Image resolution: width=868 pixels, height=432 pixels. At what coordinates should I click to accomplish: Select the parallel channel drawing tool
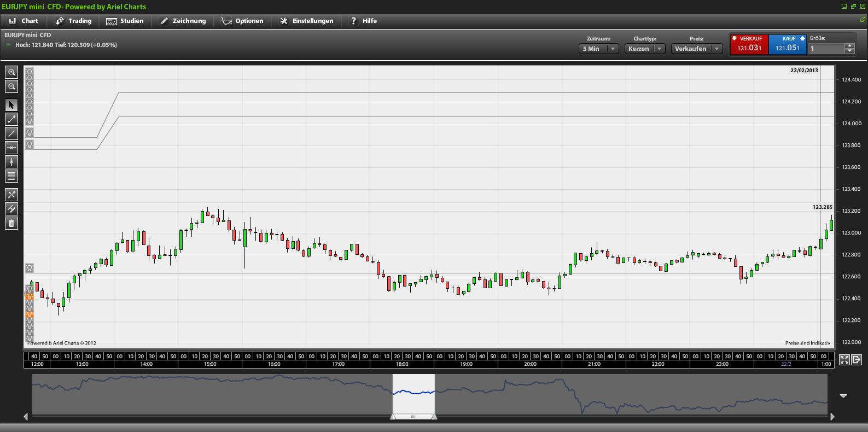click(x=11, y=209)
